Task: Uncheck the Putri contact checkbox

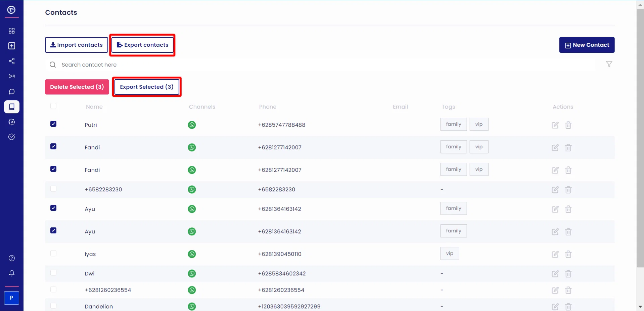Action: [53, 124]
